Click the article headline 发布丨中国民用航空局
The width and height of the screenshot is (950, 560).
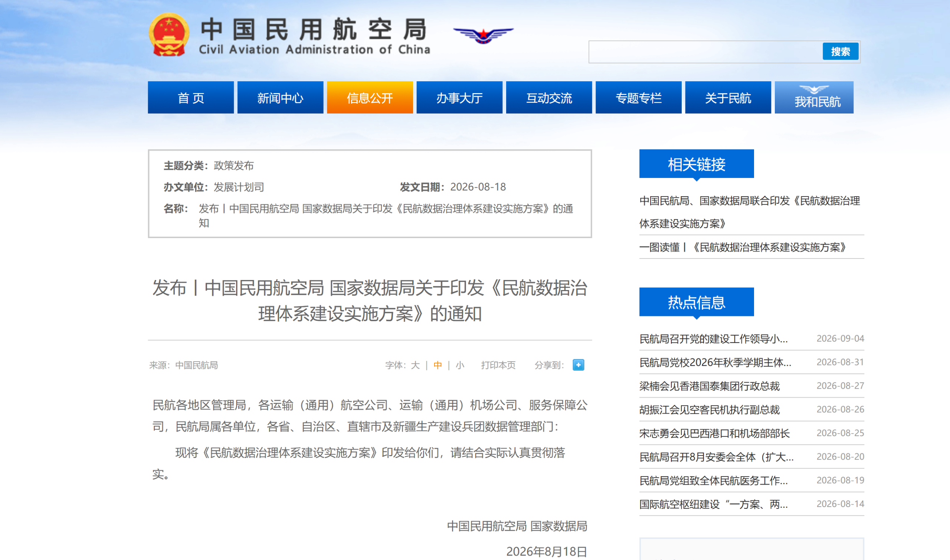[x=370, y=301]
